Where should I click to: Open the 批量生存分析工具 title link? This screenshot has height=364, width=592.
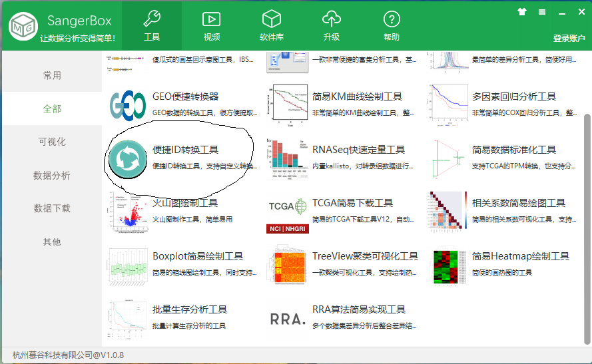click(x=190, y=309)
